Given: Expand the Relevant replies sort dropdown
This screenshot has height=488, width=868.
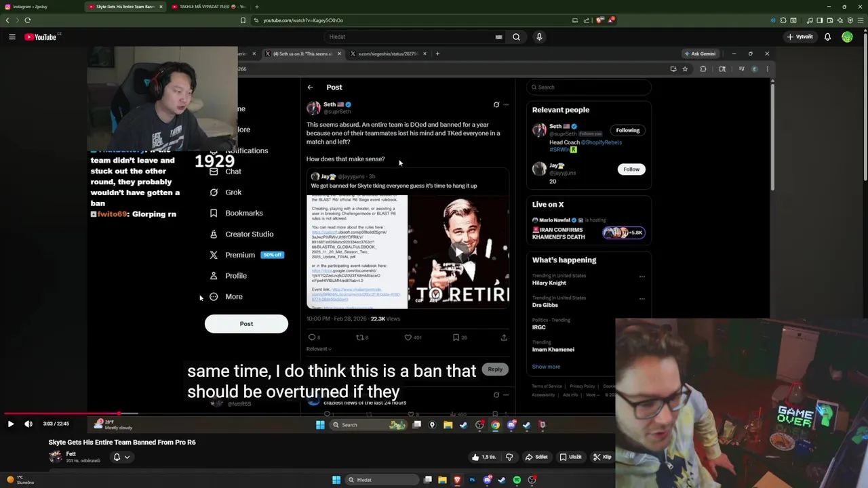Looking at the screenshot, I should click(319, 349).
